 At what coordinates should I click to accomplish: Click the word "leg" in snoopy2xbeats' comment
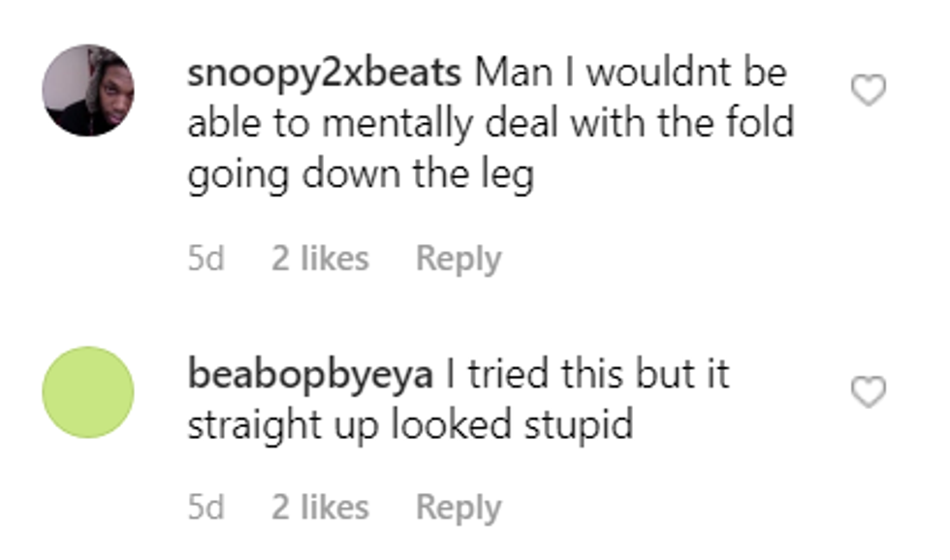click(506, 177)
